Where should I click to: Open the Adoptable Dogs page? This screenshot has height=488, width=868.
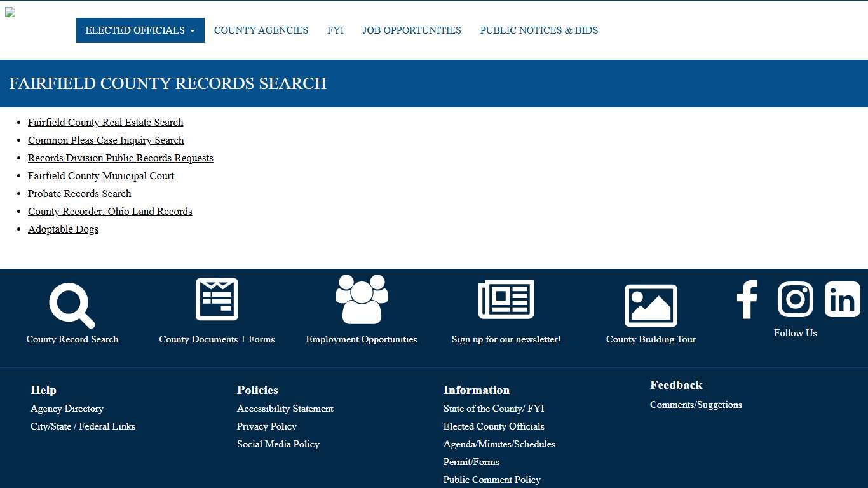point(63,229)
